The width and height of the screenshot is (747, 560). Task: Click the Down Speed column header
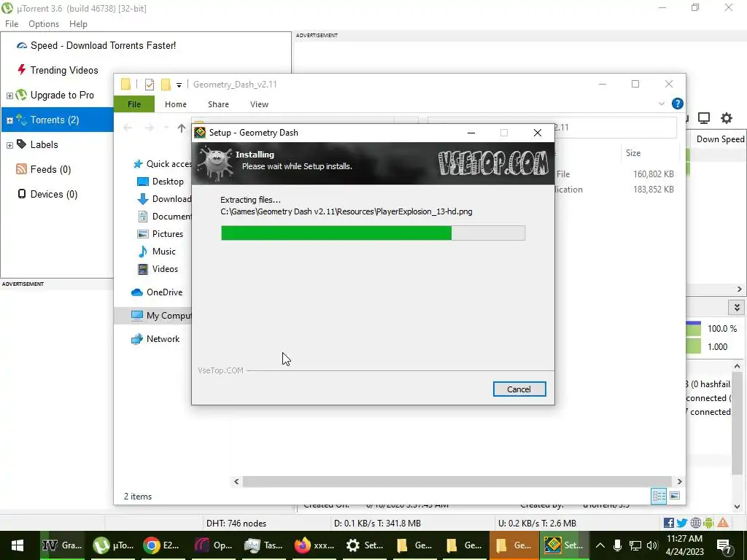point(719,139)
